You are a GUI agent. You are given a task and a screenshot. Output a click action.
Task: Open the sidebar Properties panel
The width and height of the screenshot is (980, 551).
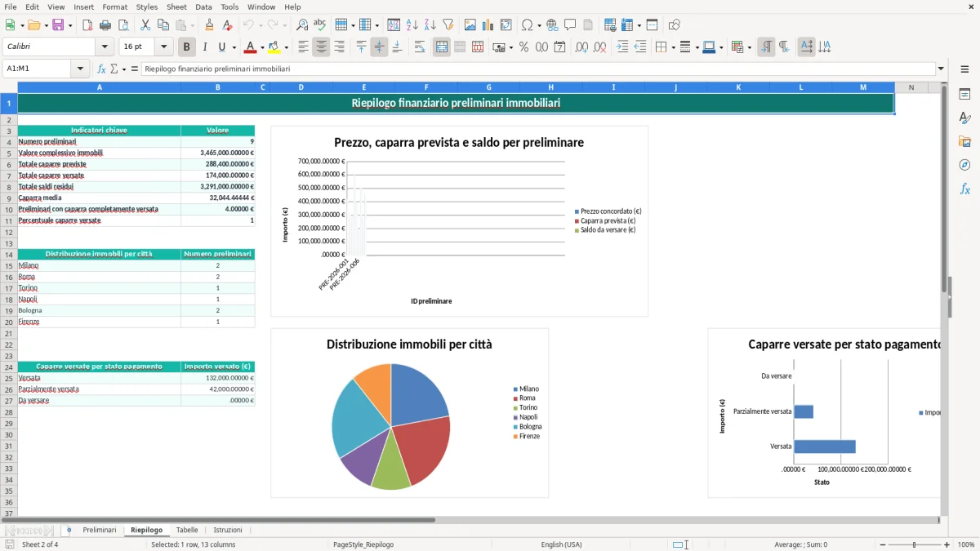click(x=964, y=94)
